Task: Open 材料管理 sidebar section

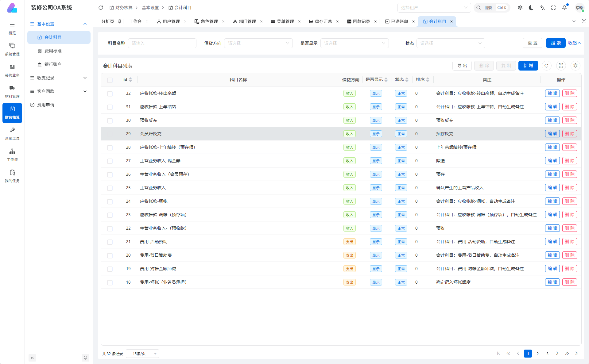Action: (12, 92)
